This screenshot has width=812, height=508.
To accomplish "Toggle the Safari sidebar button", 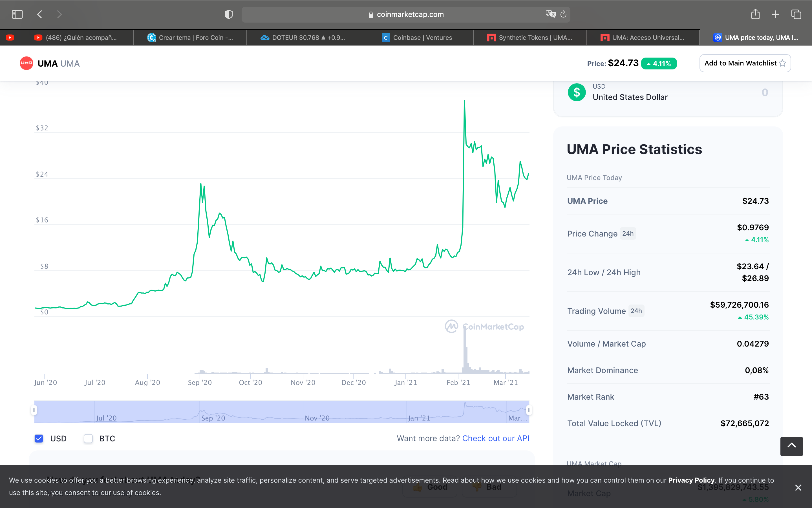I will coord(17,14).
